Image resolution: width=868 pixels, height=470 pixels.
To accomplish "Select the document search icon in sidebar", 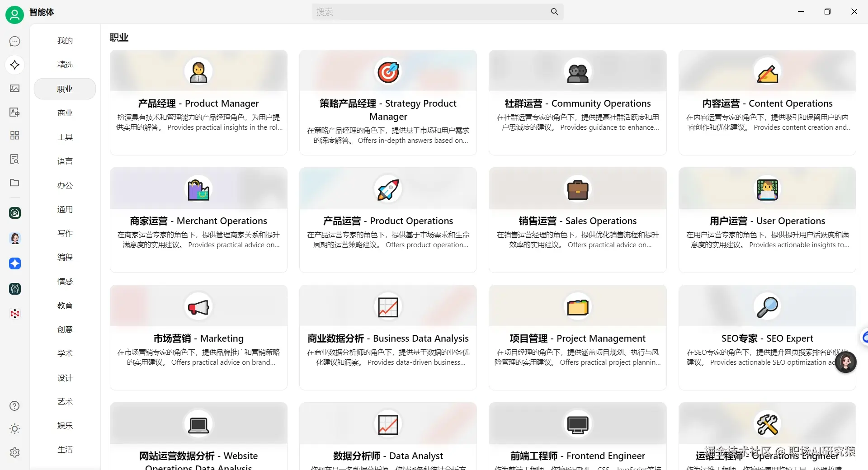I will pyautogui.click(x=15, y=159).
